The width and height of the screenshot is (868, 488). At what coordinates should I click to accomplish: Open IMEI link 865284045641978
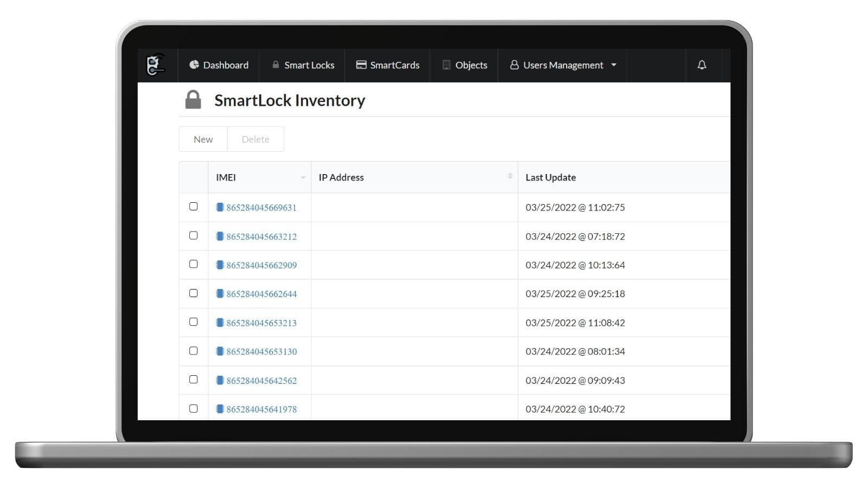coord(261,409)
